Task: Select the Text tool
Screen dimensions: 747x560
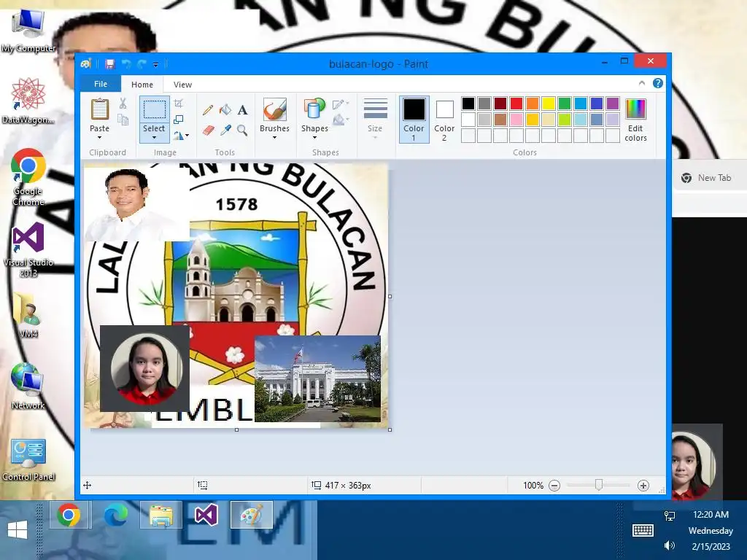Action: pyautogui.click(x=242, y=110)
